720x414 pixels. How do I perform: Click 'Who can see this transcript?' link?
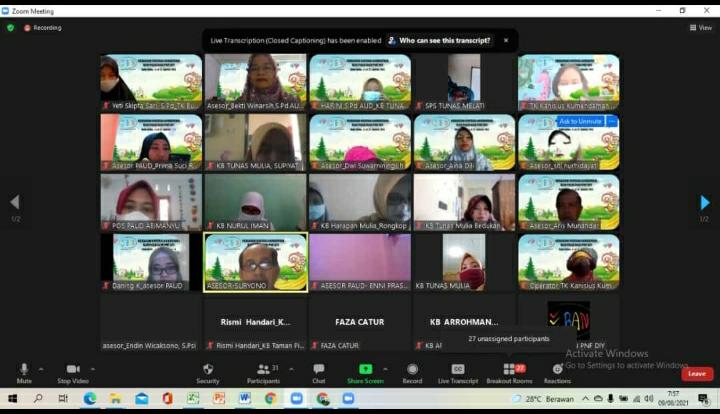pos(444,41)
